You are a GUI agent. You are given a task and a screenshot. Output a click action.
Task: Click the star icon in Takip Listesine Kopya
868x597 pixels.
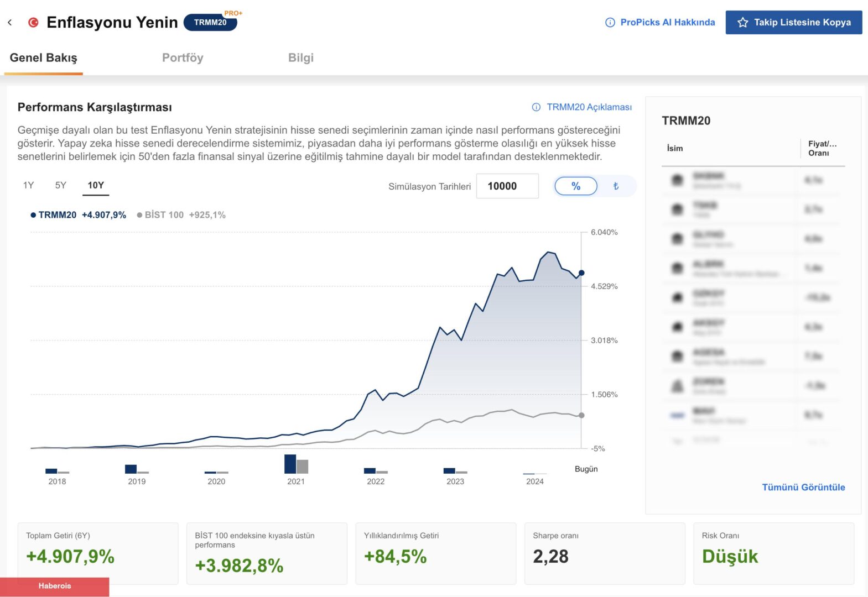coord(743,23)
